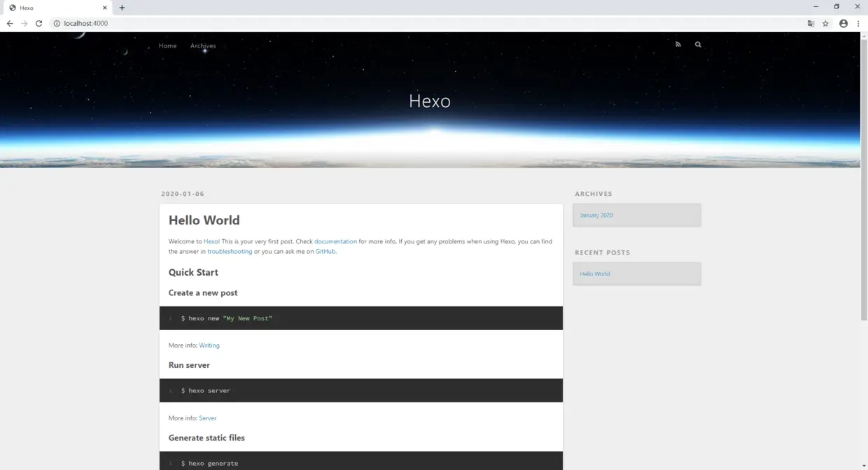Click the Quick Start heading

point(193,273)
